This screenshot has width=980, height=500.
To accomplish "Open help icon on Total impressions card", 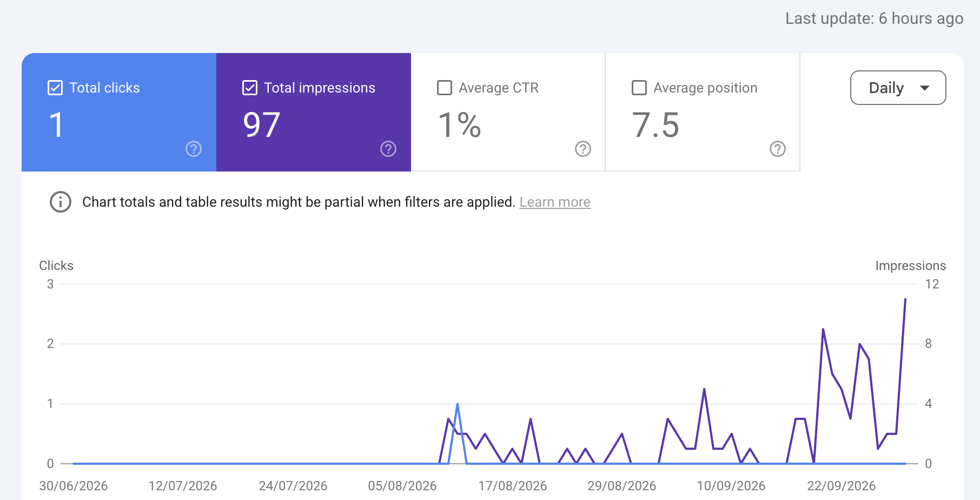I will (x=388, y=149).
